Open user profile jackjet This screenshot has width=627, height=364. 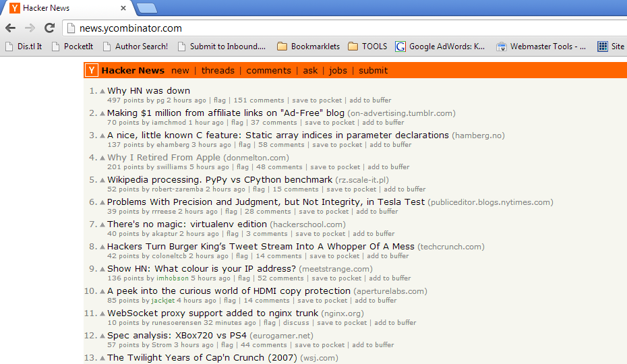(x=163, y=301)
